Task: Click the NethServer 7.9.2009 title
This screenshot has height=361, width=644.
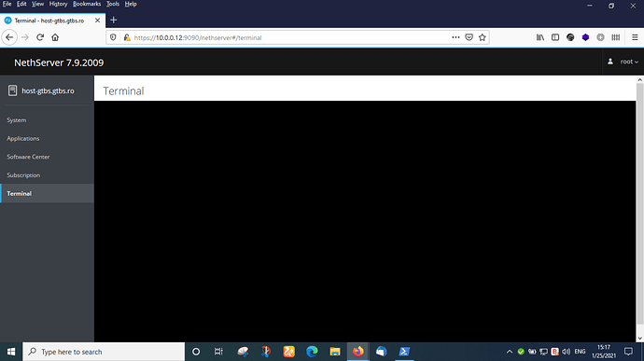Action: 59,62
